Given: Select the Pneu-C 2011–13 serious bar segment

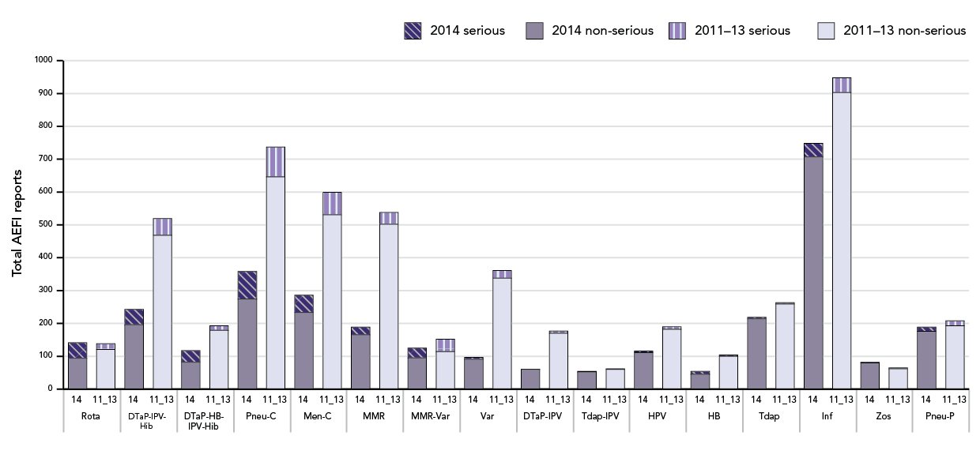Looking at the screenshot, I should coord(275,162).
